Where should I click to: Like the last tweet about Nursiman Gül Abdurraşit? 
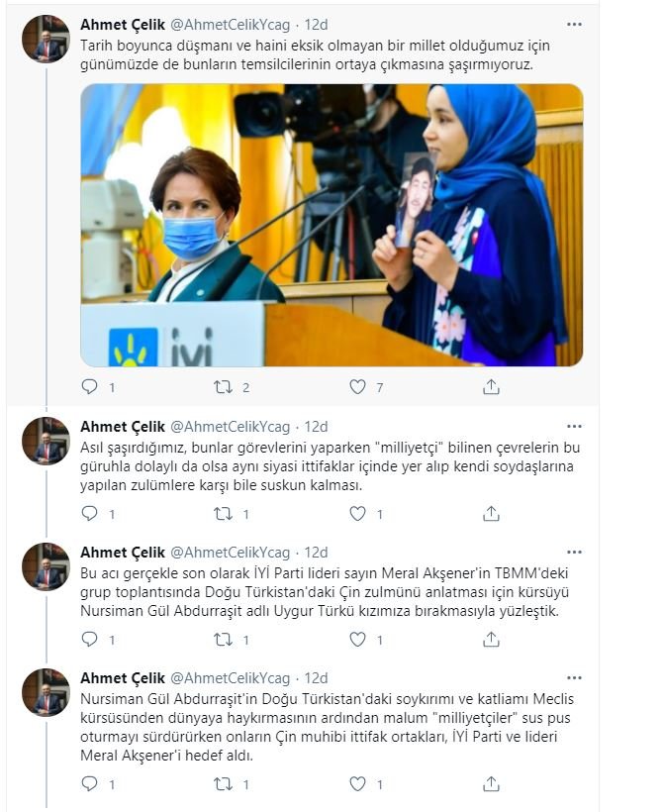[x=357, y=784]
